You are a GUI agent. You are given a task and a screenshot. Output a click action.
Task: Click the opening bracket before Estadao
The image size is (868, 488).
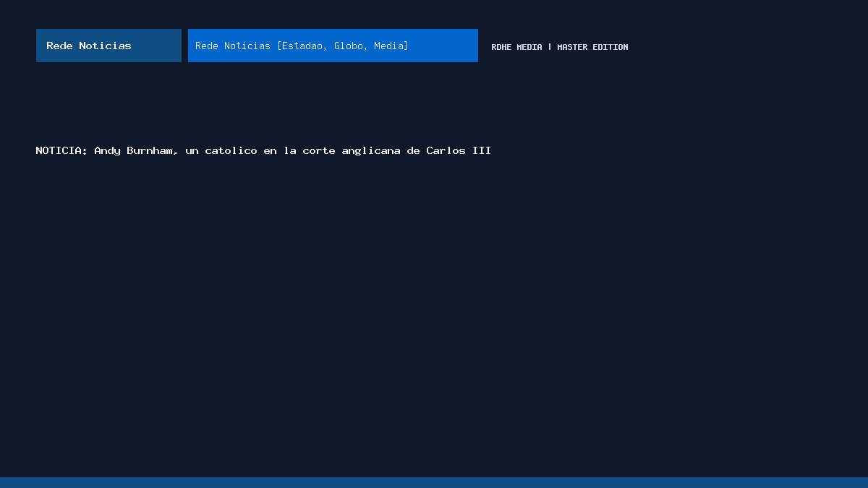pyautogui.click(x=278, y=46)
